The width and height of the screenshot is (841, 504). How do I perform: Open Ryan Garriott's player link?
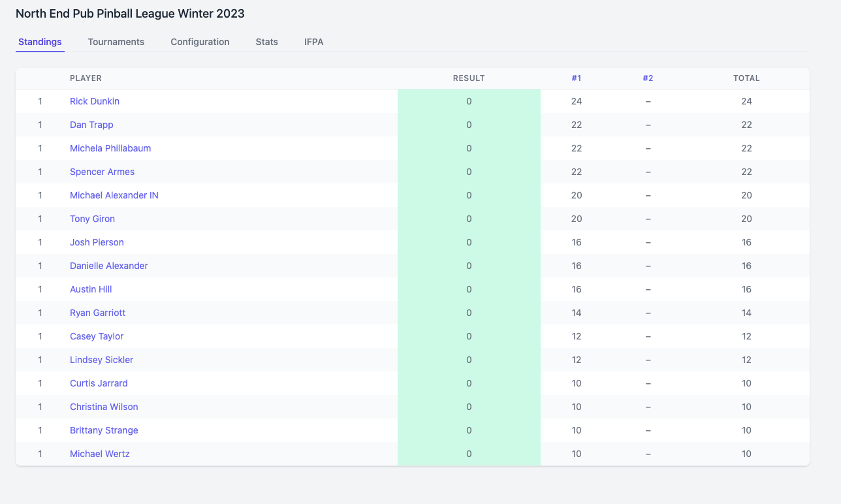97,313
